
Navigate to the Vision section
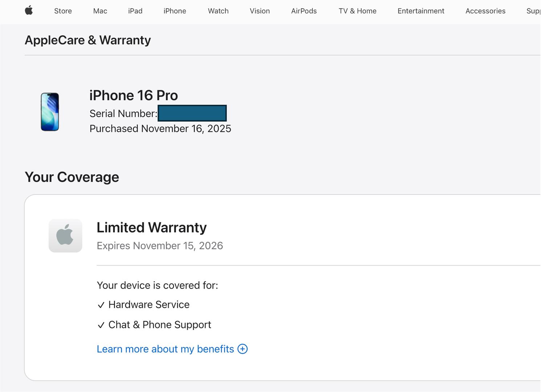(260, 11)
